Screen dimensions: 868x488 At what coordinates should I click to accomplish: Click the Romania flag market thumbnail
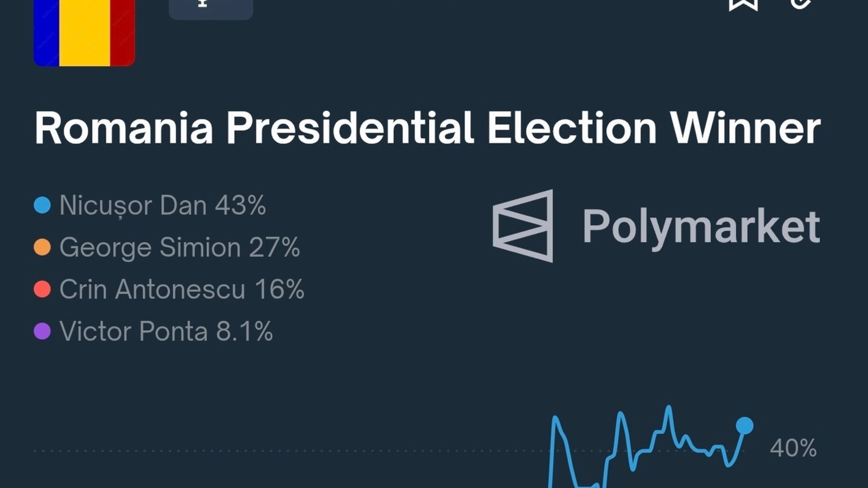click(x=84, y=33)
